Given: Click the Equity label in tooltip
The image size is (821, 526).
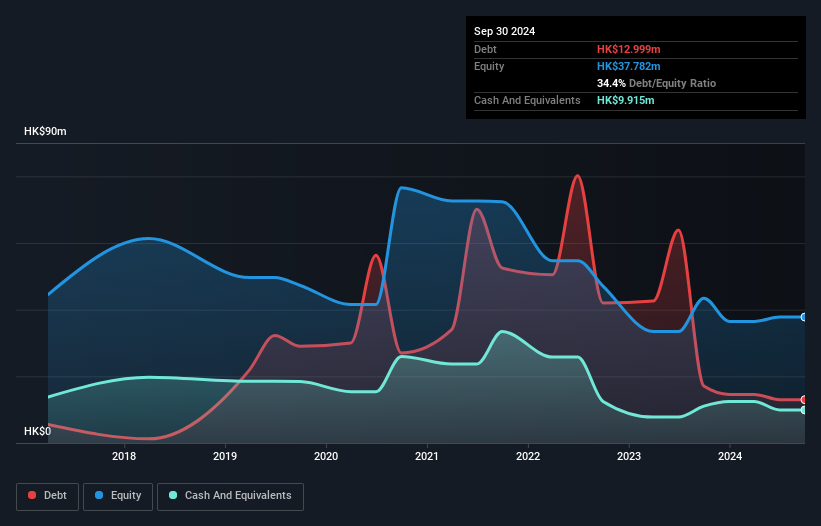Looking at the screenshot, I should click(x=489, y=66).
